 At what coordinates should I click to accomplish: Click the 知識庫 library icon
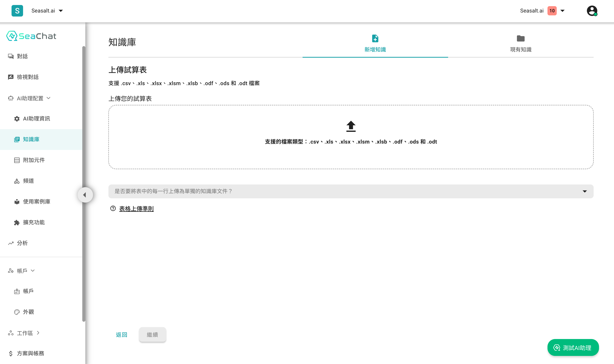pos(17,140)
